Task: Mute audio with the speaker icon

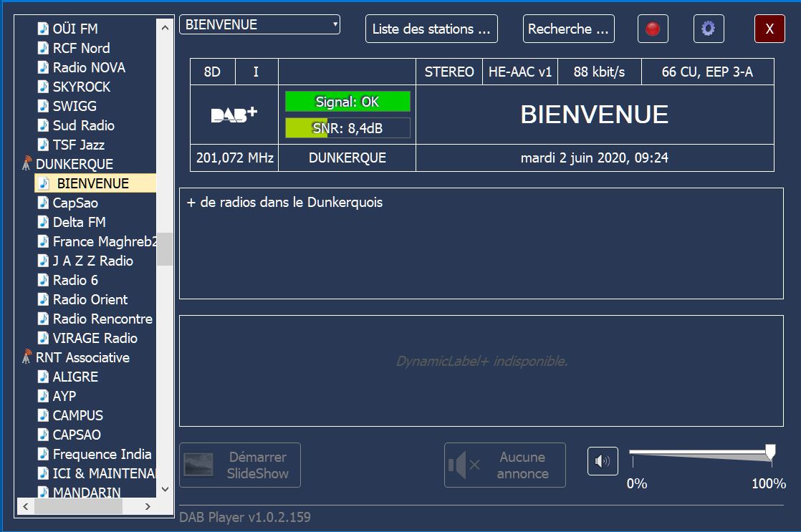Action: (x=603, y=461)
